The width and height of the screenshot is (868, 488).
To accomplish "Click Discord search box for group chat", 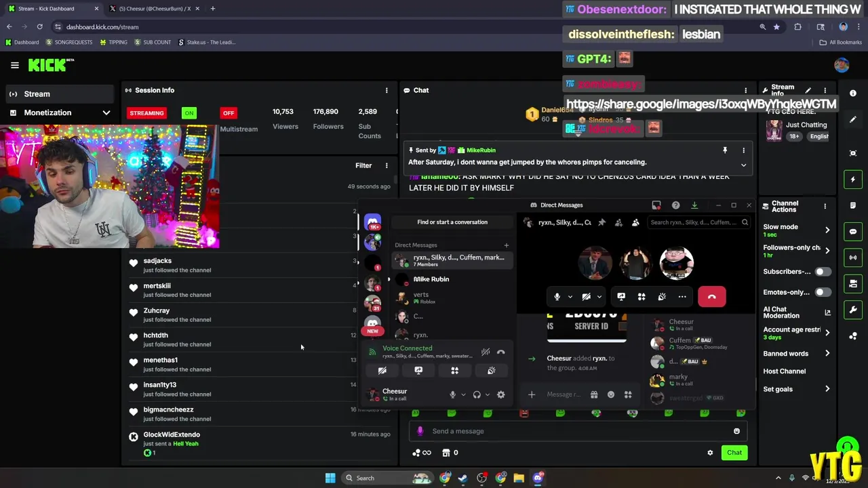I will pos(698,222).
